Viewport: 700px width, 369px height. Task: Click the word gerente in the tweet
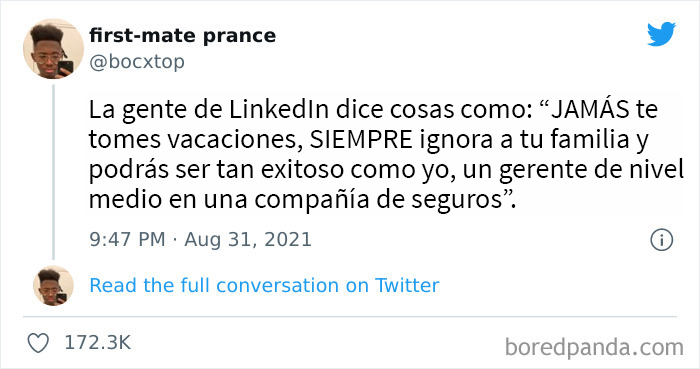[540, 172]
